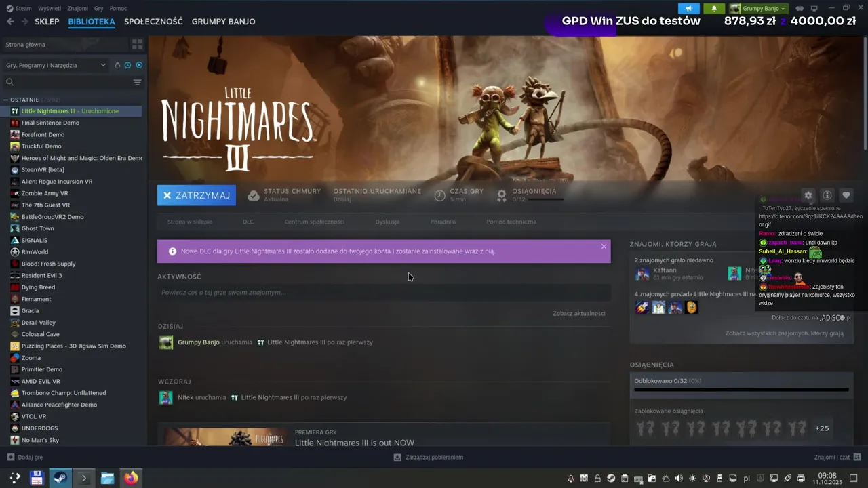Open Centrum społeczności link
Image resolution: width=868 pixels, height=488 pixels.
point(315,222)
